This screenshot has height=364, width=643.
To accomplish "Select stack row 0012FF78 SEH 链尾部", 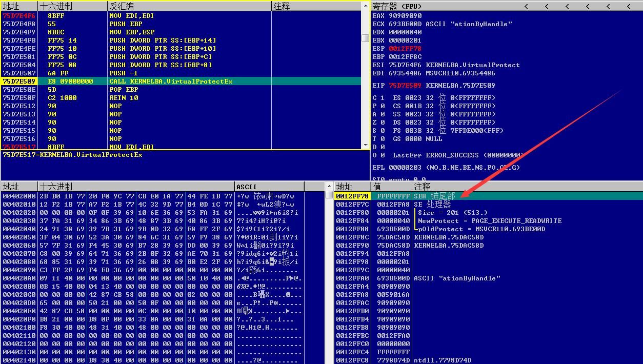I will [x=488, y=196].
